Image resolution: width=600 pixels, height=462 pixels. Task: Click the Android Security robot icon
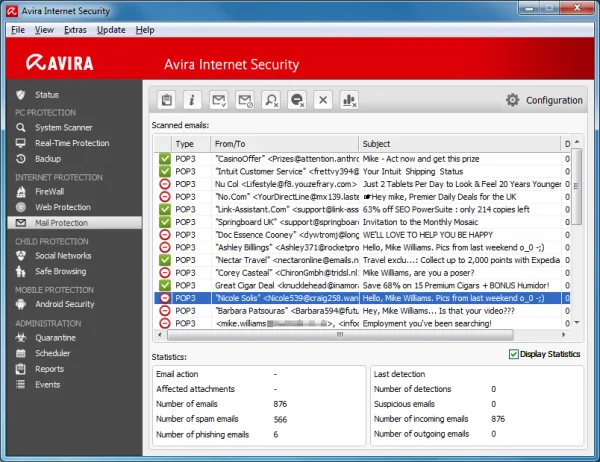(x=21, y=304)
